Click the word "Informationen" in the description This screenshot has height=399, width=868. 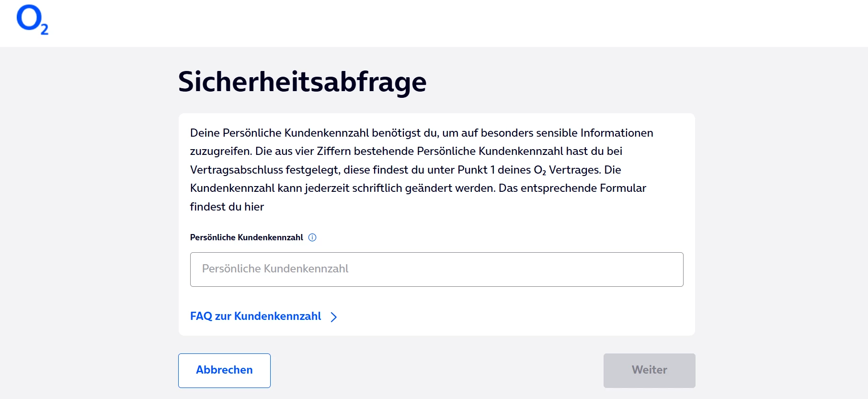(617, 133)
